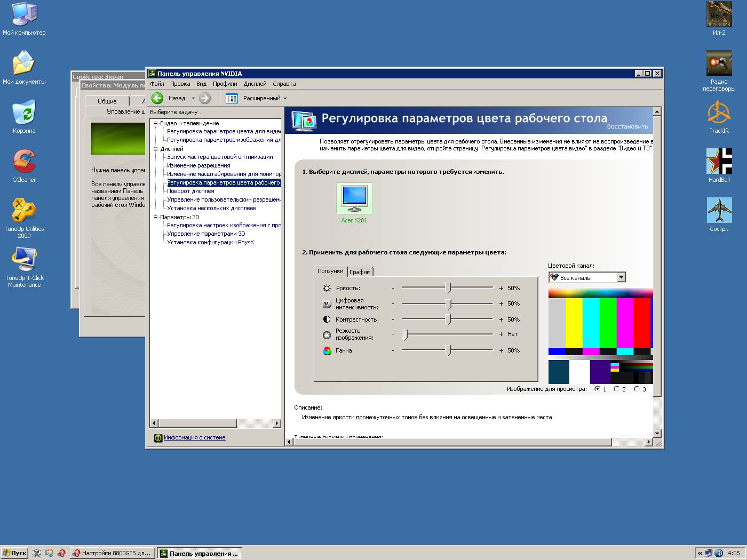Open Управление параметрами 3D task
The image size is (747, 560).
point(206,234)
